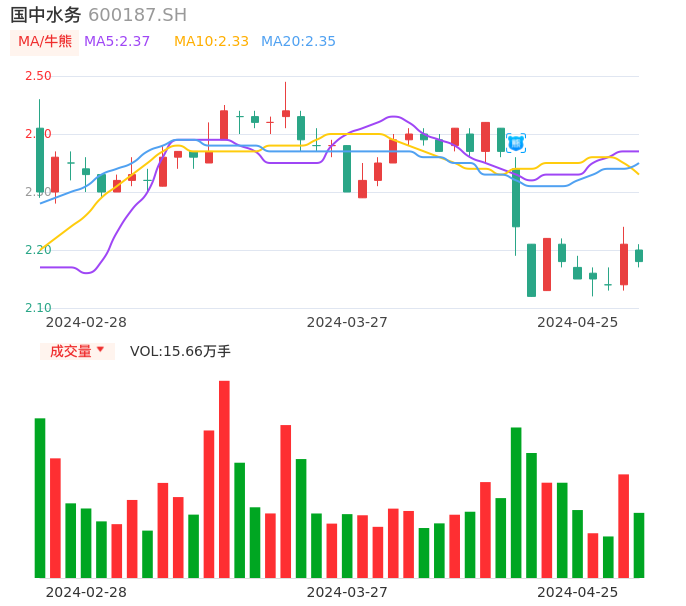The height and width of the screenshot is (606, 686).
Task: Click the 2024-04-25 date label under volume chart
Action: (x=577, y=591)
